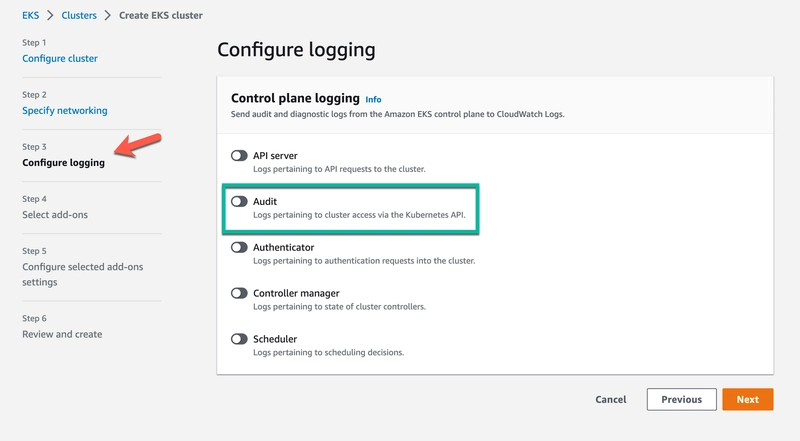Click breadcrumb chevron after Clusters
The image size is (800, 441).
108,16
